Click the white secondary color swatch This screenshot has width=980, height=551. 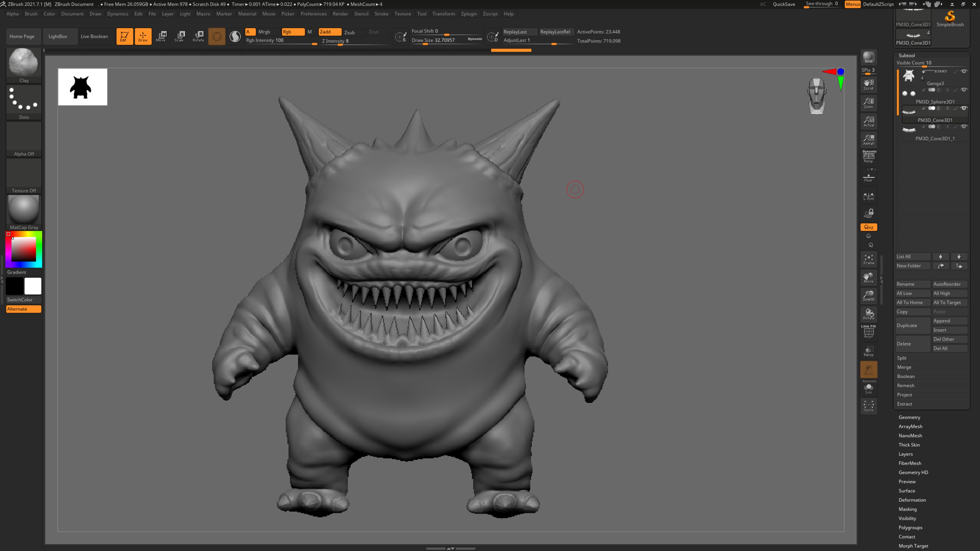point(33,286)
